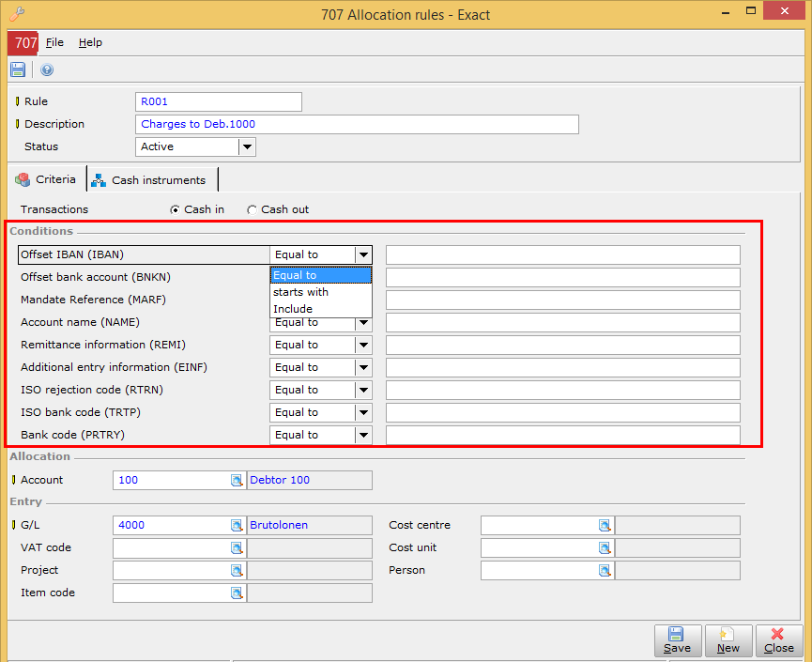Viewport: 812px width, 662px height.
Task: Open Person lookup browse icon
Action: coord(605,570)
